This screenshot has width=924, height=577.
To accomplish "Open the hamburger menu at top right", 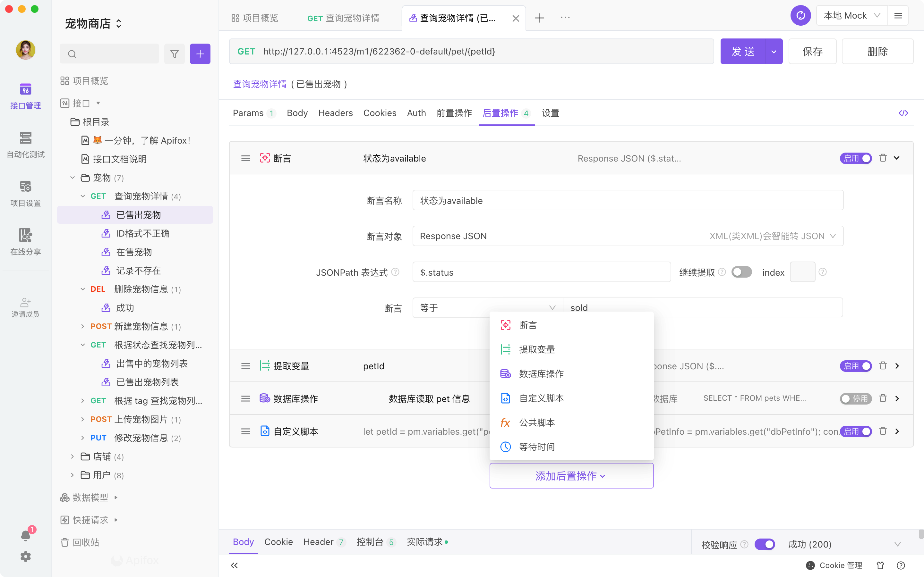I will click(899, 15).
